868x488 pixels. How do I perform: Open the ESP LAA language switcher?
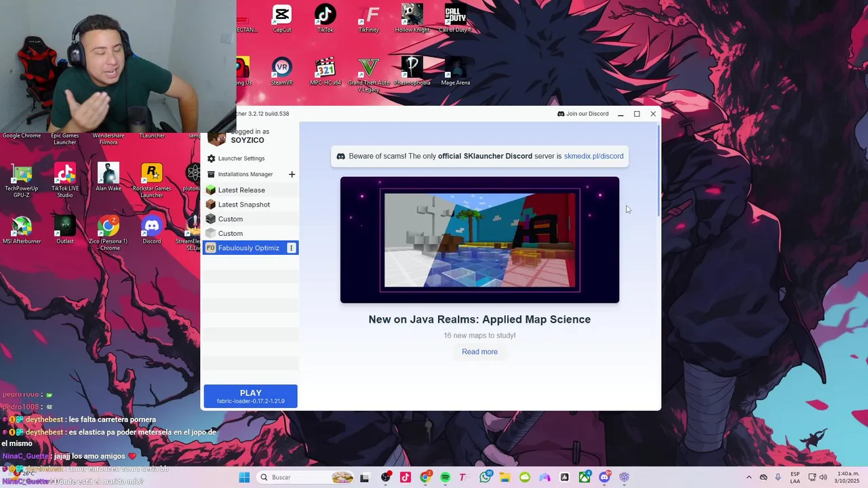(795, 477)
